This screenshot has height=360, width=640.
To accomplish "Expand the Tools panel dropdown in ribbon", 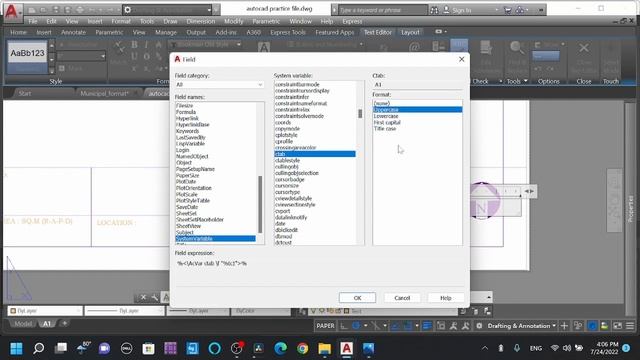I will point(526,81).
